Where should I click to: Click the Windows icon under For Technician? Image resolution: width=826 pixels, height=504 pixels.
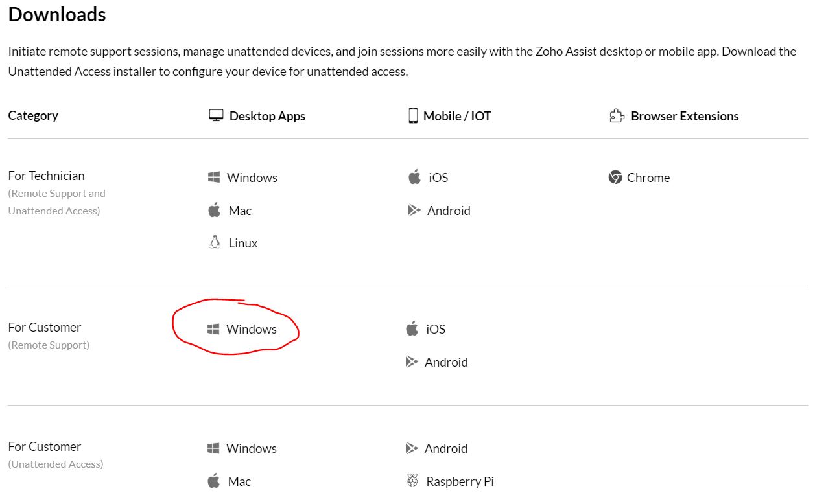coord(214,177)
